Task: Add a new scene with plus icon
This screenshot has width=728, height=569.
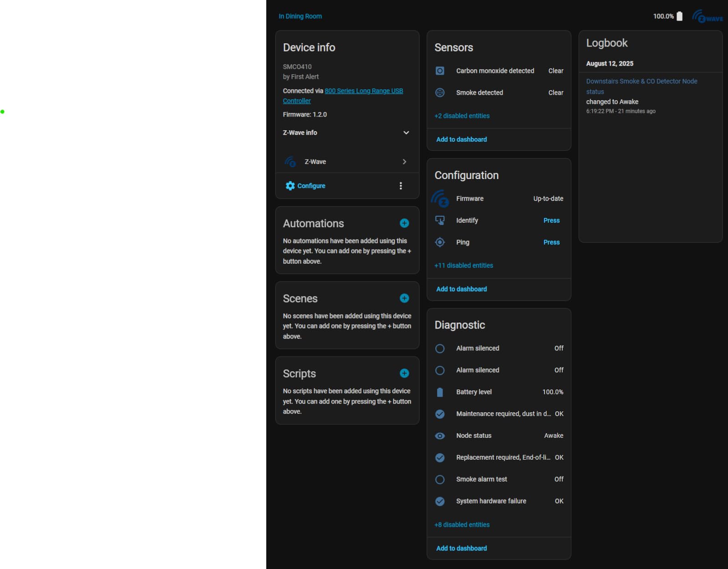Action: [x=404, y=298]
